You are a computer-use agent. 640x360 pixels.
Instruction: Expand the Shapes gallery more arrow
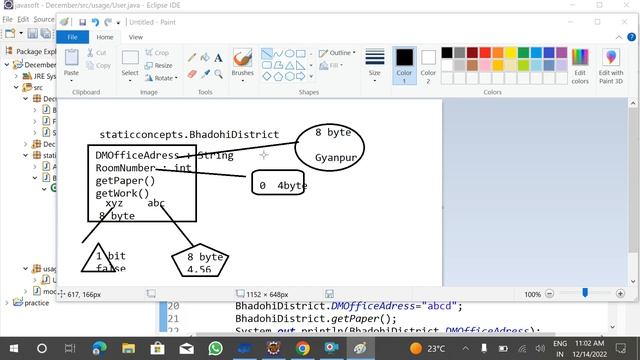coord(311,76)
